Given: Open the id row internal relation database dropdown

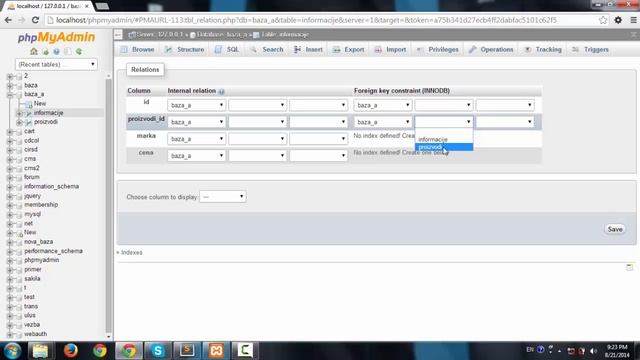Looking at the screenshot, I should (196, 105).
